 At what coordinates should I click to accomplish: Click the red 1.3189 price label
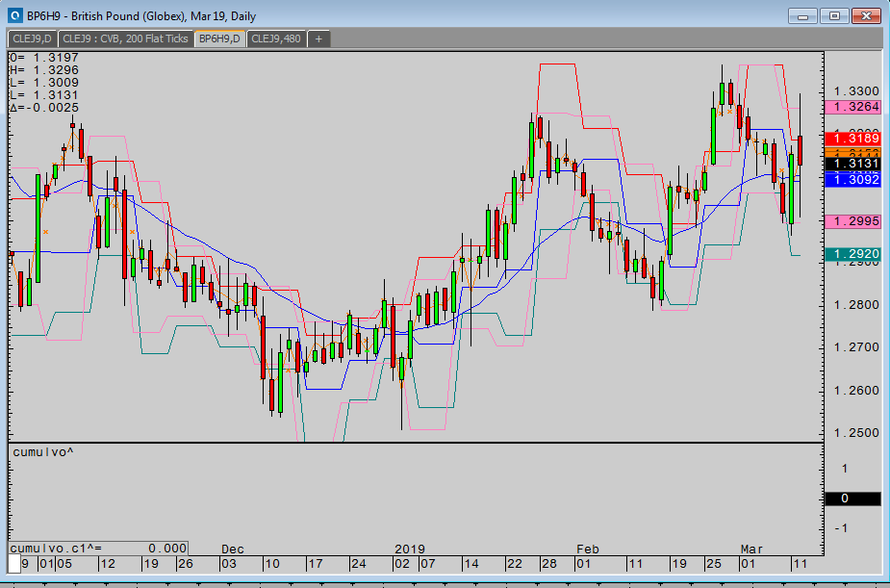tap(852, 139)
